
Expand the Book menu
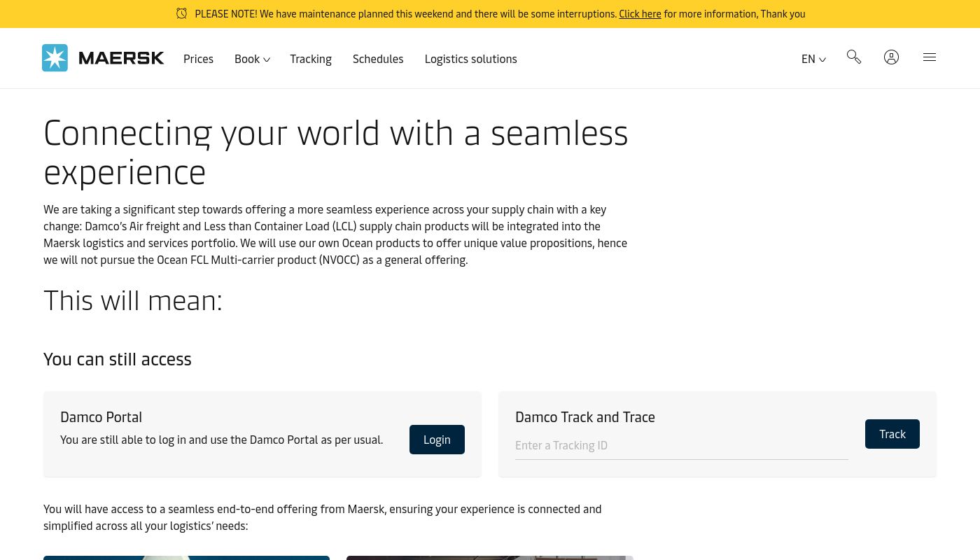252,59
